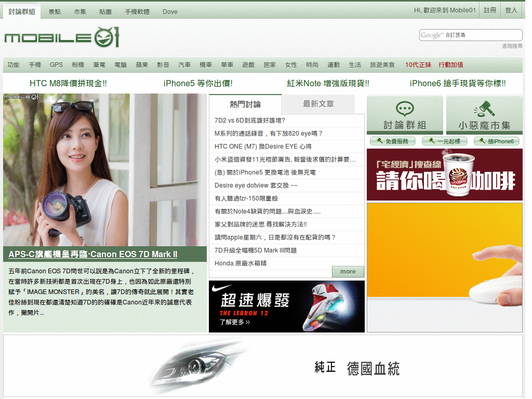The image size is (532, 399).
Task: Open thread 家父對品牌的迷思 尋找解決方法
Action: 261,224
